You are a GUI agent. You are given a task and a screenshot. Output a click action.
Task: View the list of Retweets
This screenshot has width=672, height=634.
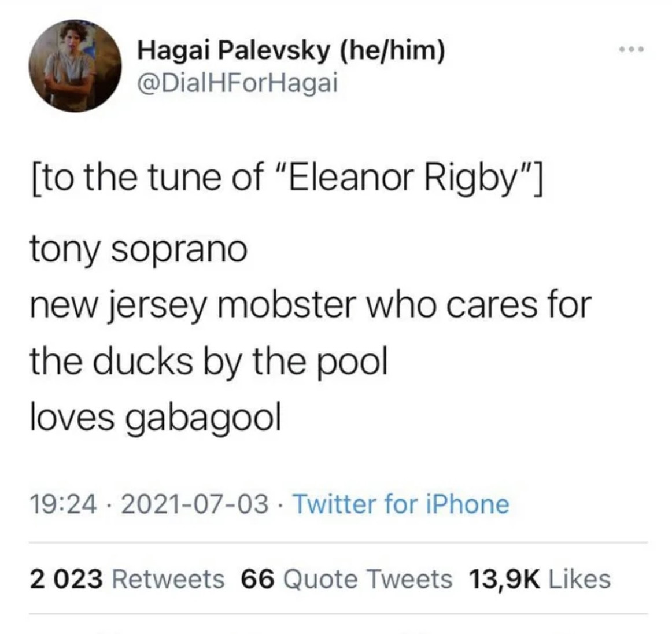167,578
